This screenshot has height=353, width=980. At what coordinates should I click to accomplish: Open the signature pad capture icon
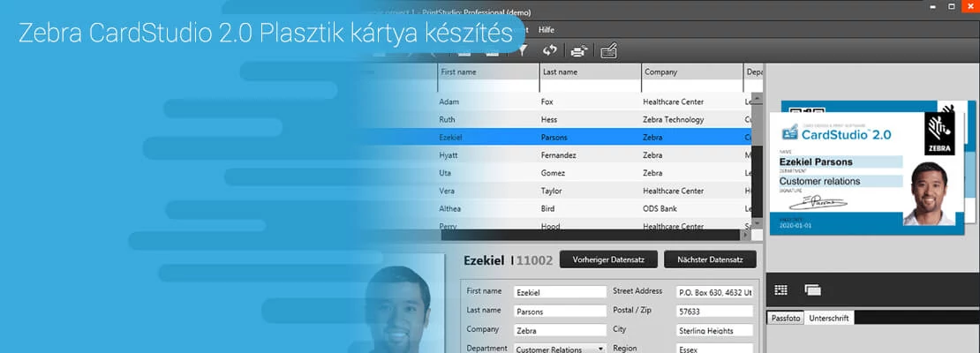tap(609, 51)
